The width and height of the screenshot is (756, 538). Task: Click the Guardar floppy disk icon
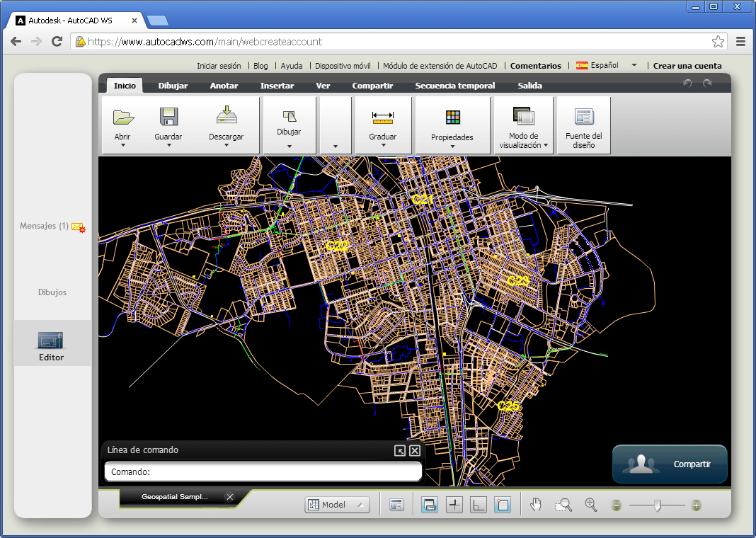coord(168,117)
